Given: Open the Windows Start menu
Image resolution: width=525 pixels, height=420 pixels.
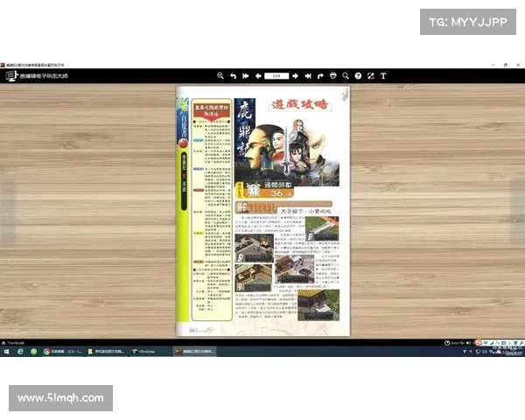Looking at the screenshot, I should point(5,351).
